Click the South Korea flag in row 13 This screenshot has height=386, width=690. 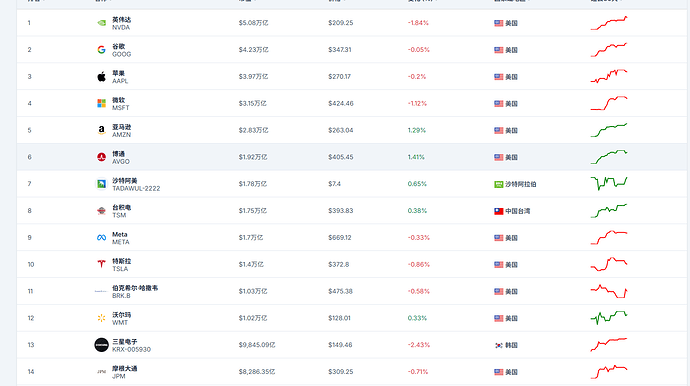[x=498, y=346]
